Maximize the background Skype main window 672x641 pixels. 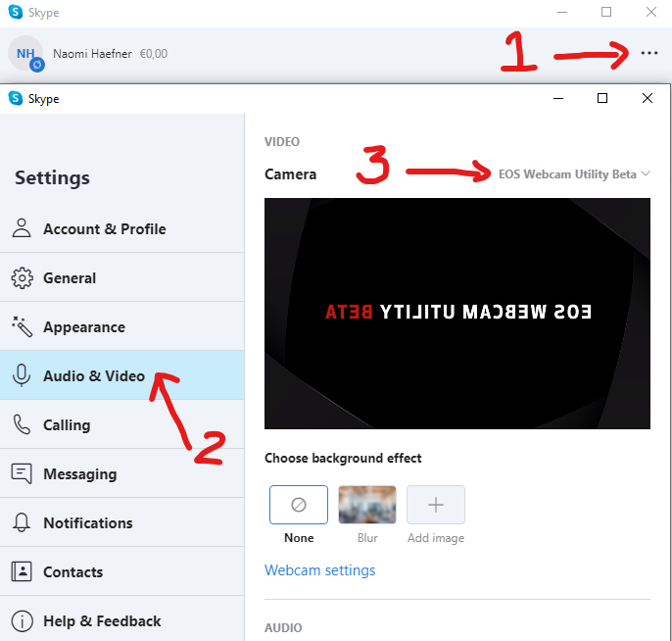pos(606,12)
